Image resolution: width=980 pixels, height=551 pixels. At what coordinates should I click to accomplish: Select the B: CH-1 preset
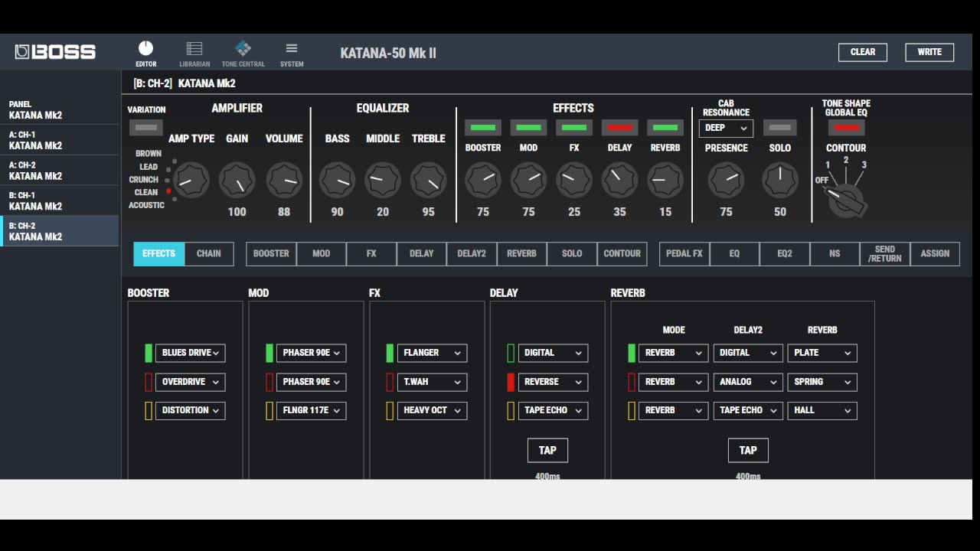click(59, 201)
